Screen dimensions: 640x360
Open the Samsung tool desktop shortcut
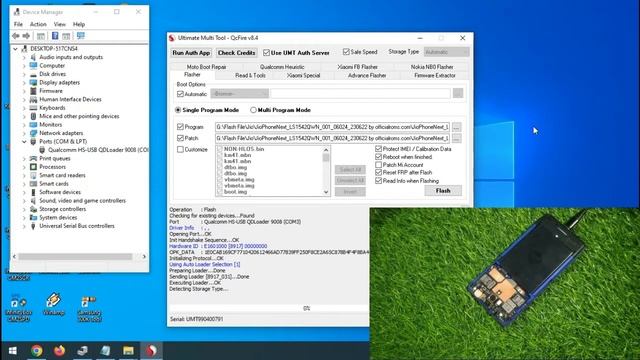[89, 309]
